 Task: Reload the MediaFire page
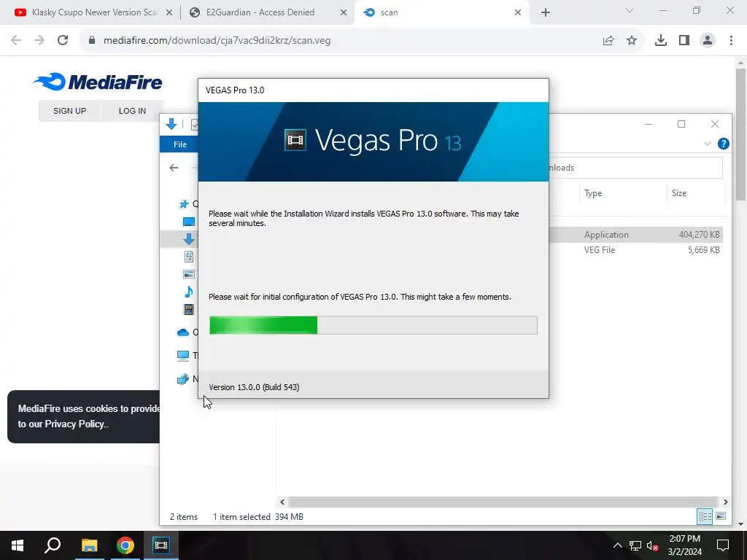coord(63,41)
